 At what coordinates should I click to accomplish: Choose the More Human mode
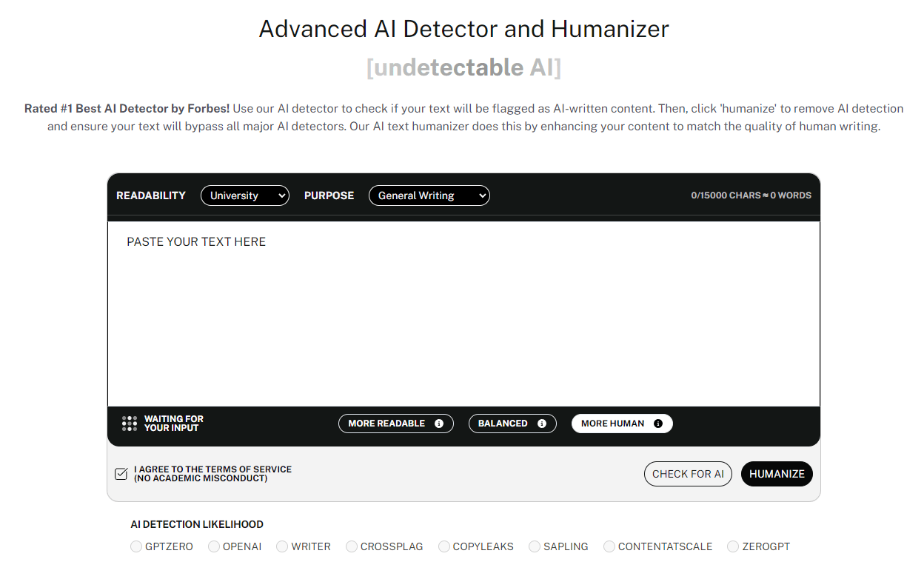622,424
